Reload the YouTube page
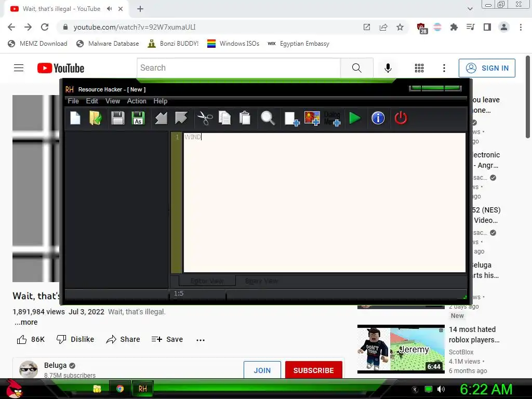The image size is (532, 399). coord(45,27)
